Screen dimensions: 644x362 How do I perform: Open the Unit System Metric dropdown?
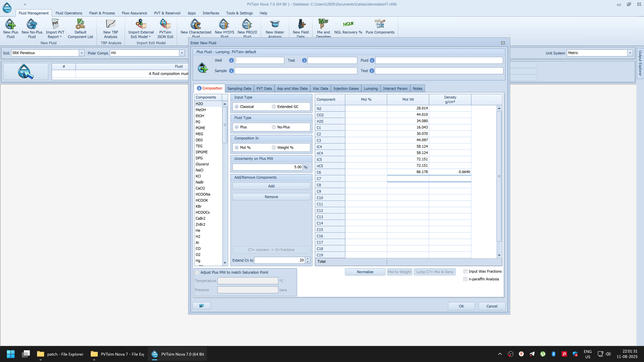click(630, 53)
